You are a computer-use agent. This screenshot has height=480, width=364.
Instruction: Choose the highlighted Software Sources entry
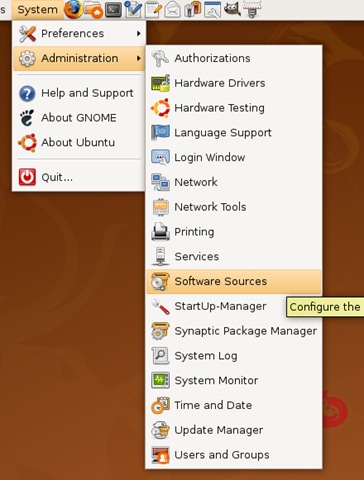(234, 281)
